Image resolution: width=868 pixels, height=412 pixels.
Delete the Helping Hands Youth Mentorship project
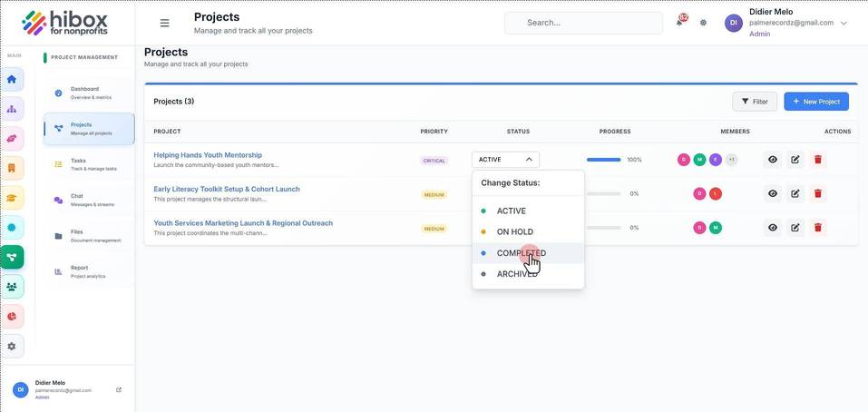pyautogui.click(x=817, y=160)
